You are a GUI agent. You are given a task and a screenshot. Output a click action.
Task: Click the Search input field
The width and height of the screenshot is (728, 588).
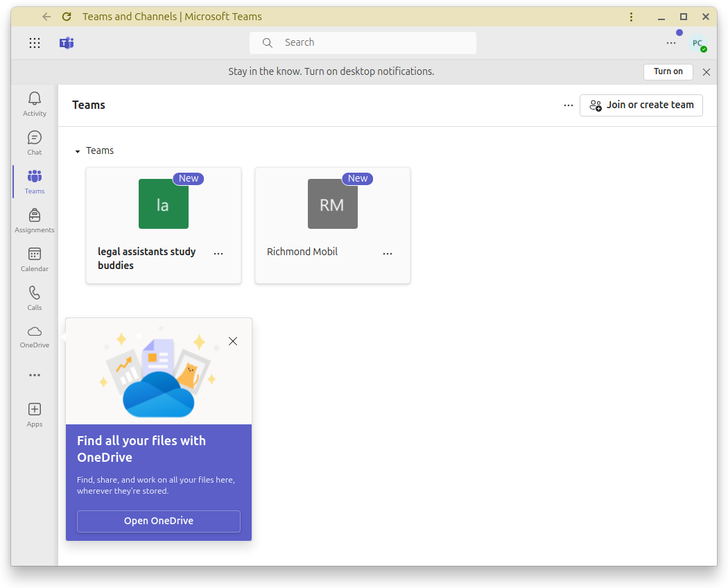click(x=363, y=43)
